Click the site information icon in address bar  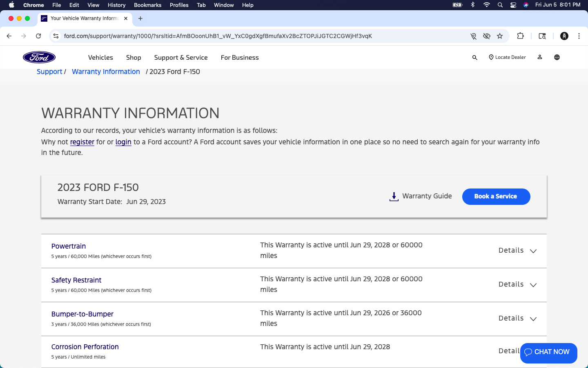point(56,36)
